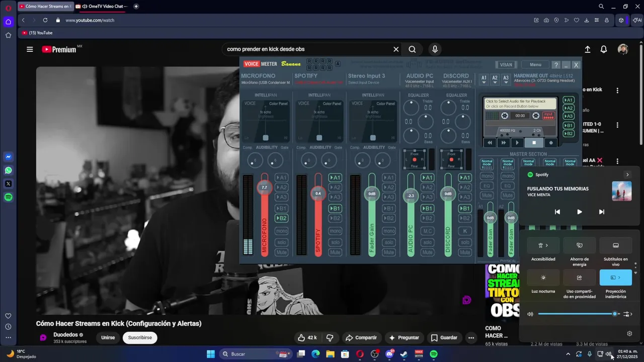Toggle Subtítulos en vivo quick setting

coord(615,245)
